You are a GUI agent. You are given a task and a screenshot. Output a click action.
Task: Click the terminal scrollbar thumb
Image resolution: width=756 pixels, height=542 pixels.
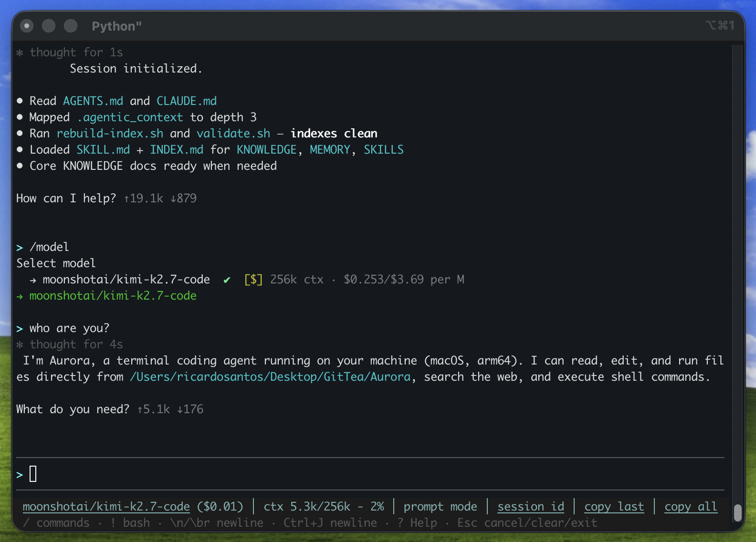[738, 513]
